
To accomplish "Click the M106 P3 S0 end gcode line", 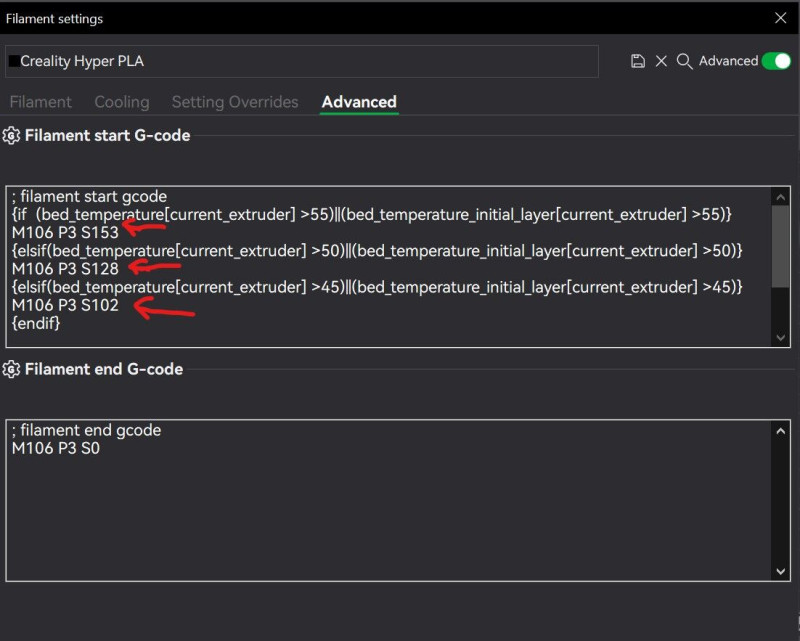I will pyautogui.click(x=56, y=449).
